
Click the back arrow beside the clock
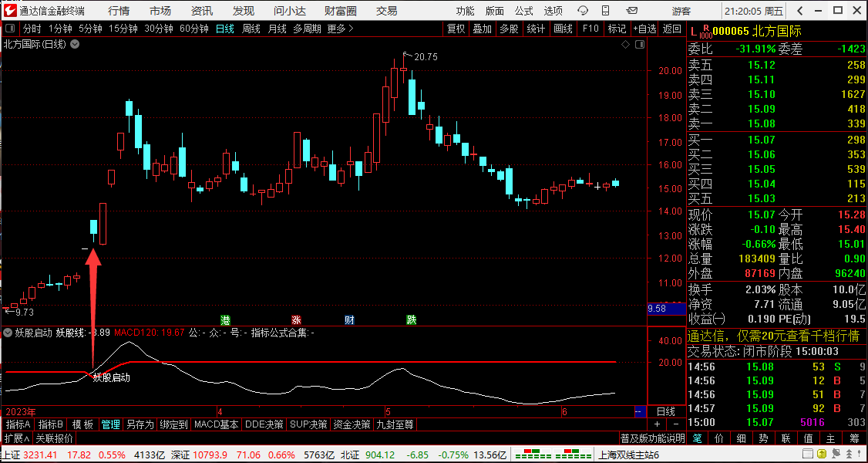[x=801, y=10]
